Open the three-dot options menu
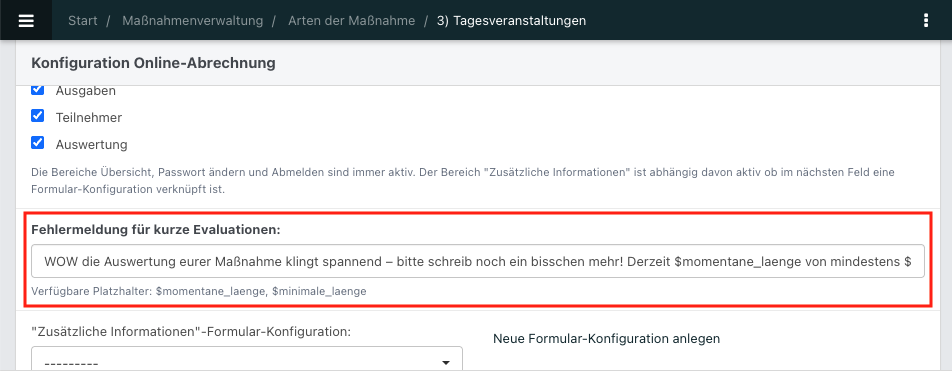952x371 pixels. pyautogui.click(x=925, y=21)
